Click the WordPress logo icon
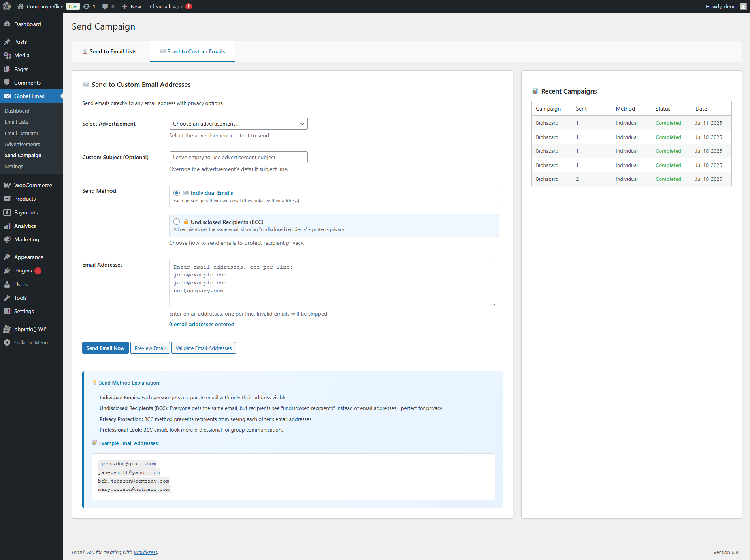The height and width of the screenshot is (560, 750). [7, 6]
